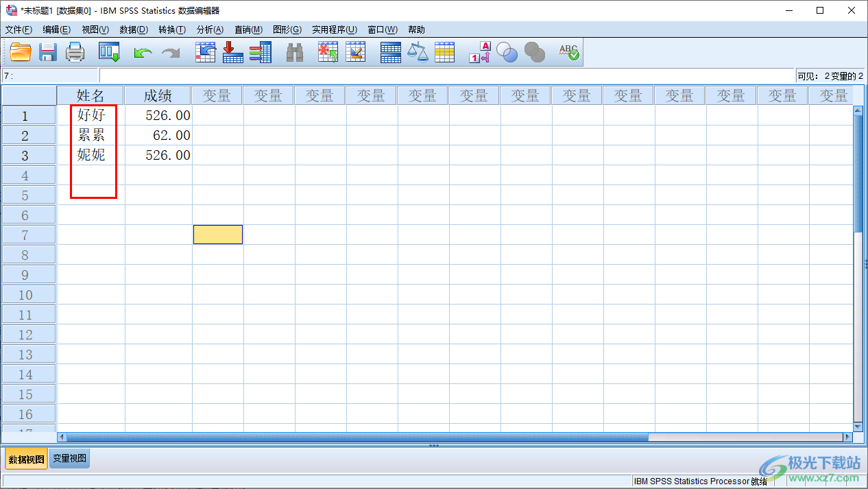
Task: Open the 窗口(W) menu
Action: pos(383,29)
